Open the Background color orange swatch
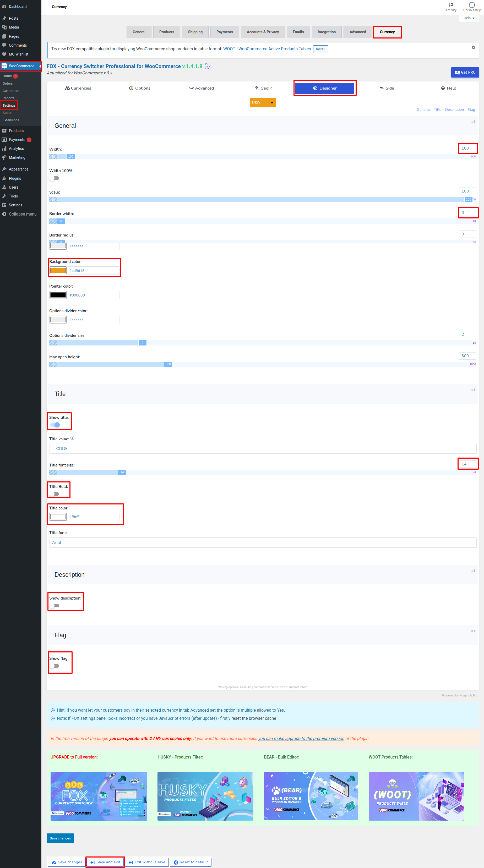The width and height of the screenshot is (484, 868). (x=58, y=270)
